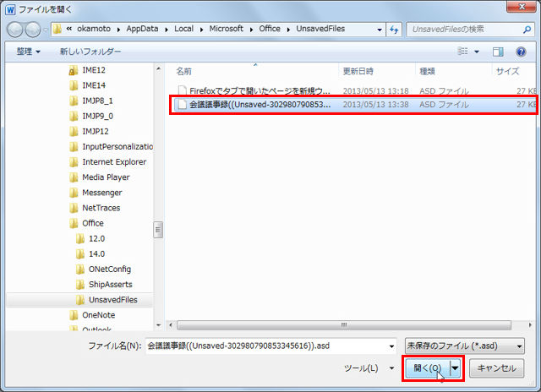Select the 会議議事録((Unsaved-302980790853... file
Image resolution: width=541 pixels, height=392 pixels.
[355, 105]
